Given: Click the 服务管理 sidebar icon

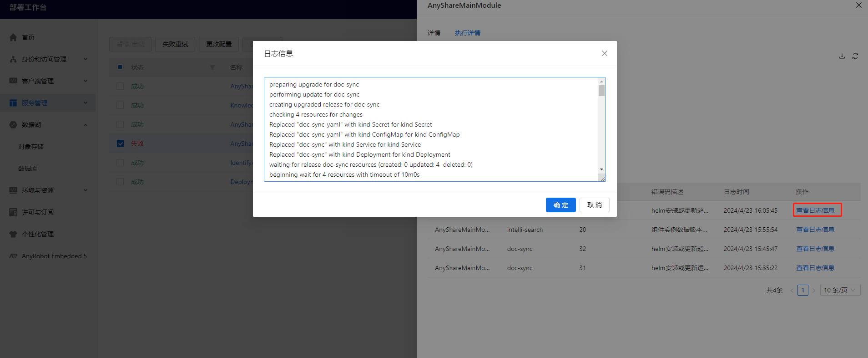Looking at the screenshot, I should click(13, 103).
